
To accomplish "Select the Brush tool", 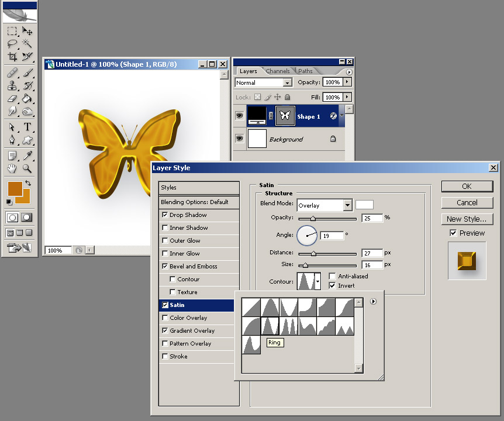I will coord(27,73).
